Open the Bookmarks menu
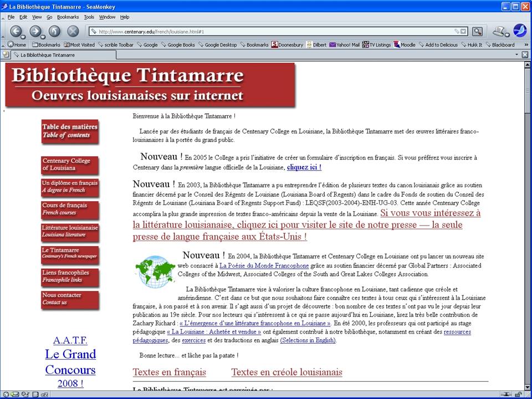Viewport: 532px width, 399px height. pos(68,17)
